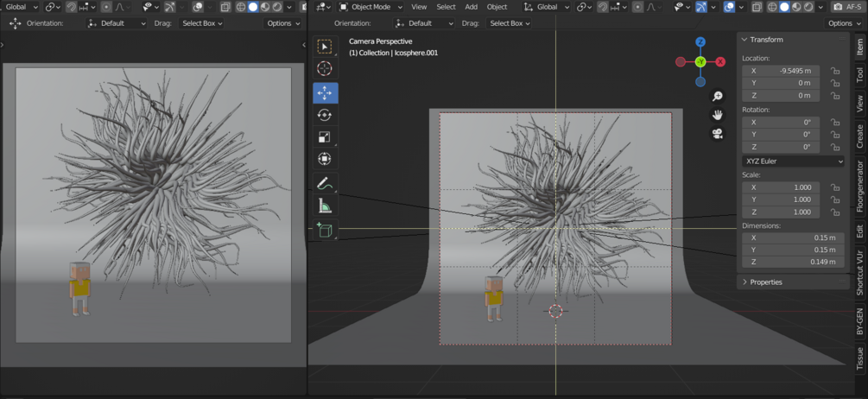
Task: Click the Dimensions X field 0.15 m
Action: click(793, 237)
